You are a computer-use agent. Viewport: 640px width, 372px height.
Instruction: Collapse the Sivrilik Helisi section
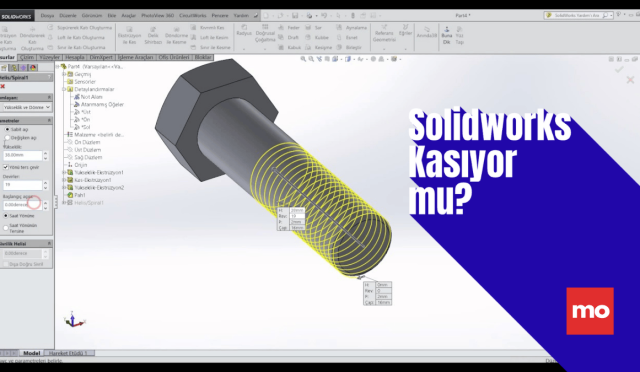49,243
